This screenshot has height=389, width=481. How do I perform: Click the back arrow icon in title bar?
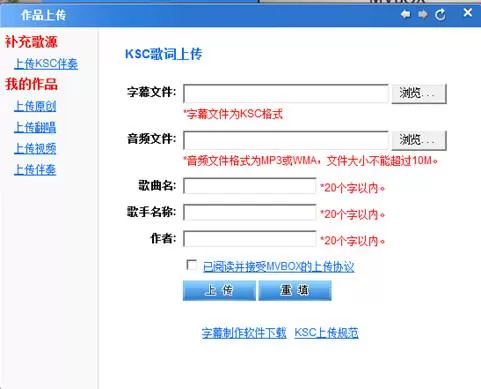(x=405, y=14)
